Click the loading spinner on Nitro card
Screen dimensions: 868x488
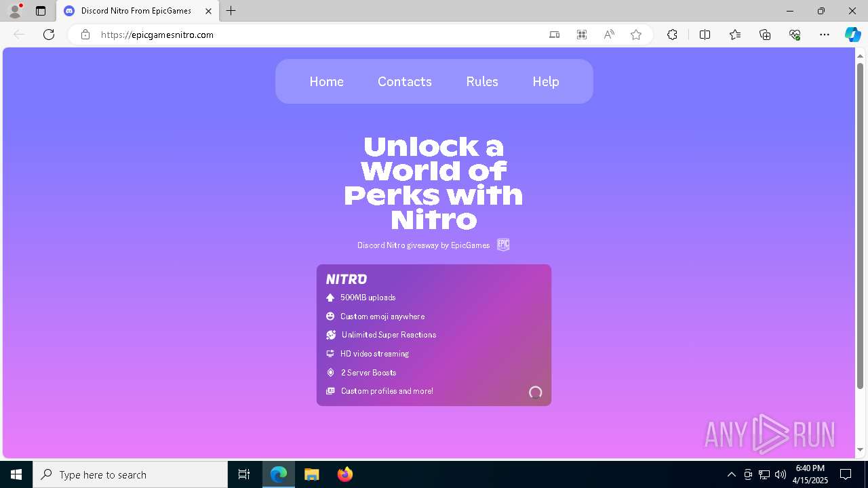tap(535, 392)
